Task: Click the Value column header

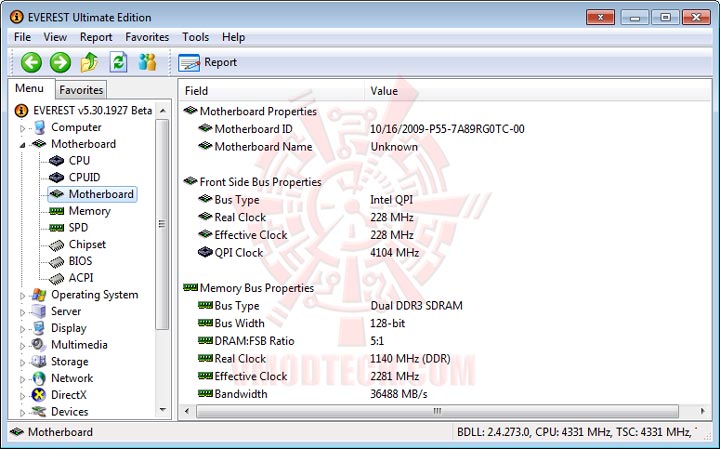Action: [538, 91]
